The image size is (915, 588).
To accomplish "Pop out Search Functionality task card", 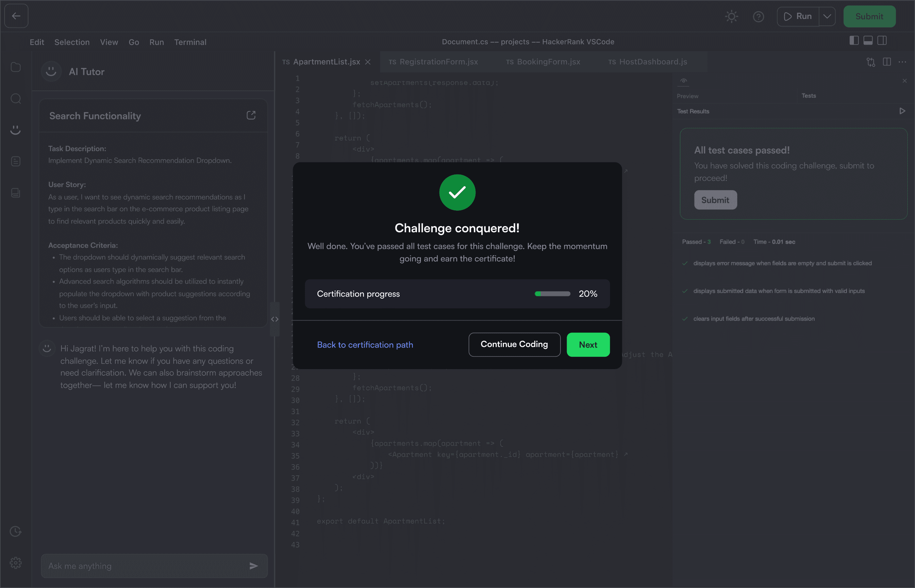I will coord(251,115).
